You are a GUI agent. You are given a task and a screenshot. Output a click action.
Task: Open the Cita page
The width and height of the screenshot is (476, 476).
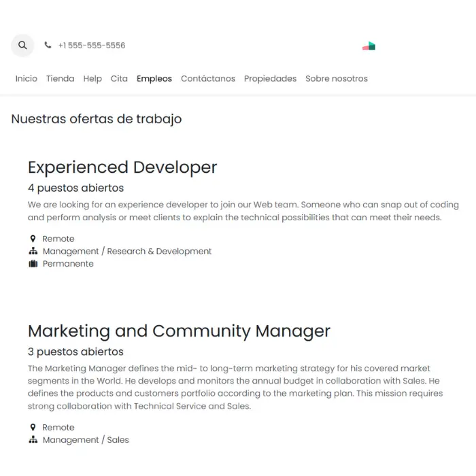click(x=119, y=79)
